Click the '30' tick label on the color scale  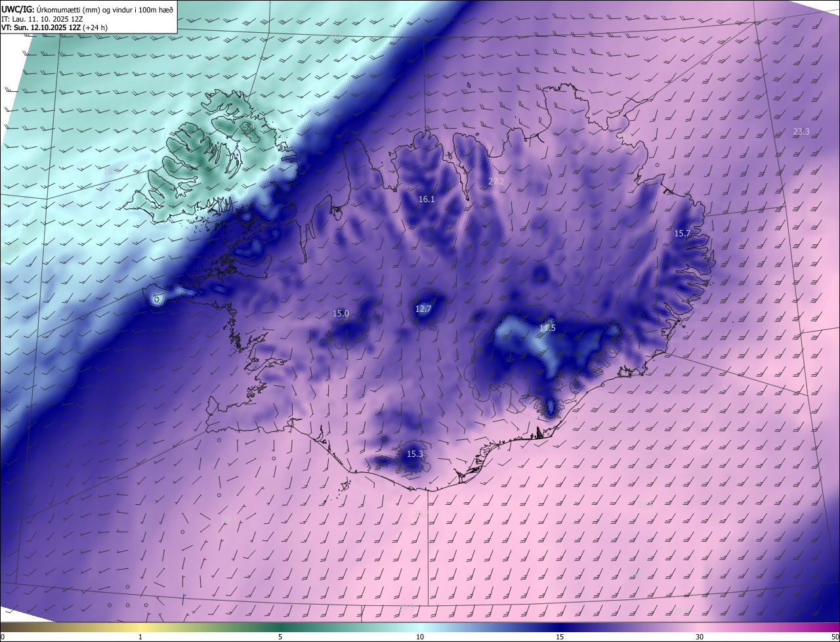pyautogui.click(x=700, y=637)
